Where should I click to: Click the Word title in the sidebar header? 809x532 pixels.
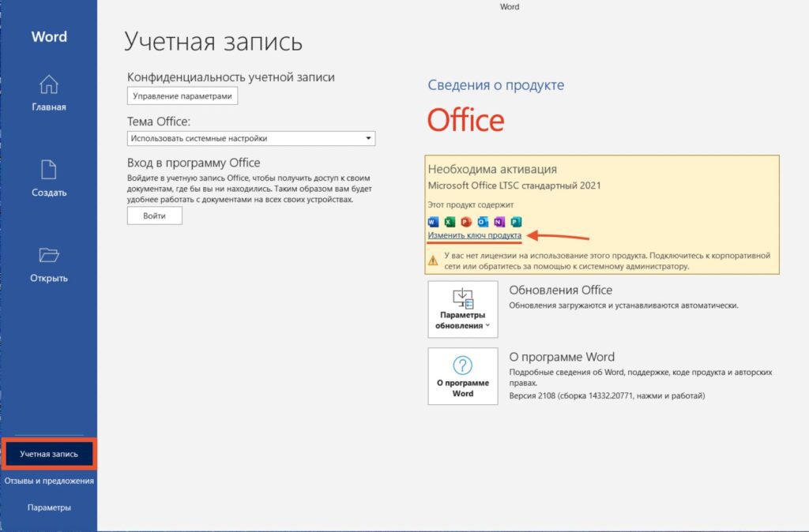click(x=49, y=37)
